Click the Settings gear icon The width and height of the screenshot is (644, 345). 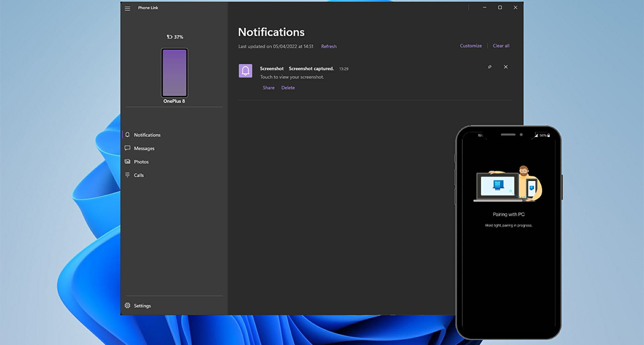[127, 305]
